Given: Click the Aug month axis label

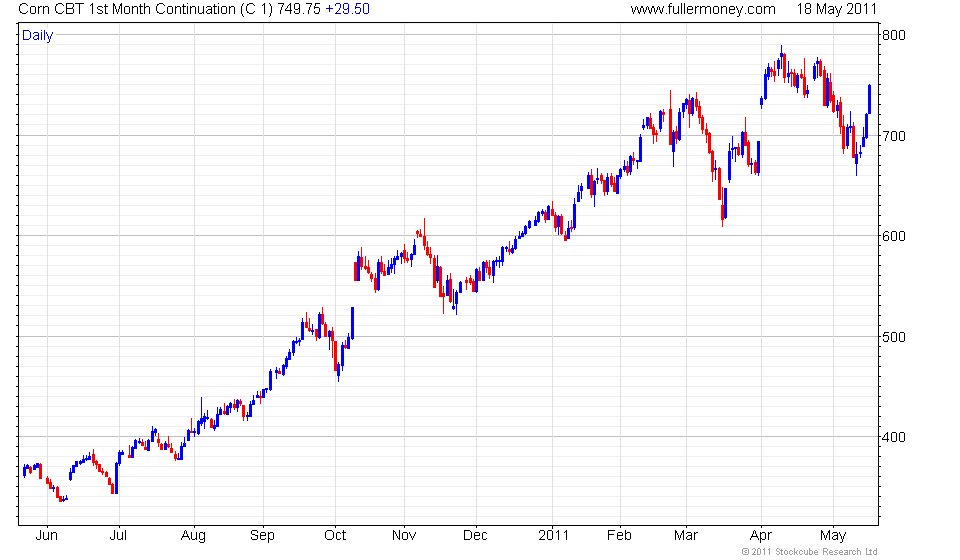Looking at the screenshot, I should (x=193, y=536).
